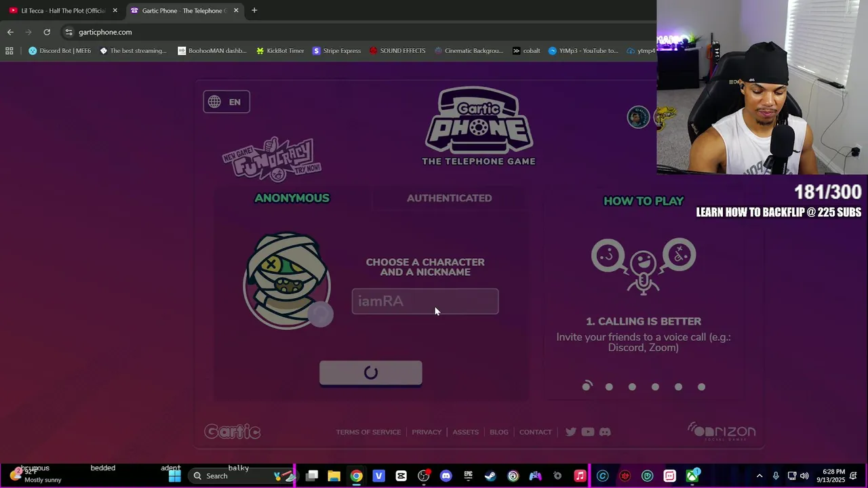The width and height of the screenshot is (868, 488).
Task: Select the sixth How to Play dot
Action: (x=701, y=387)
